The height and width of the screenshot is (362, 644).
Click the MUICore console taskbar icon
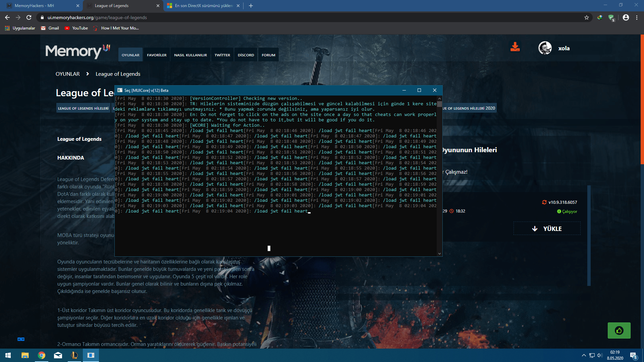coord(91,355)
